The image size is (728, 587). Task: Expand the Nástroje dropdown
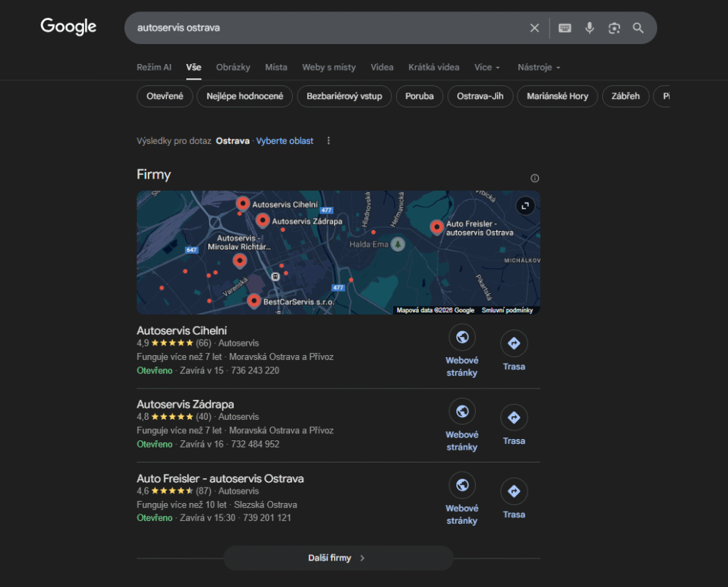(539, 68)
